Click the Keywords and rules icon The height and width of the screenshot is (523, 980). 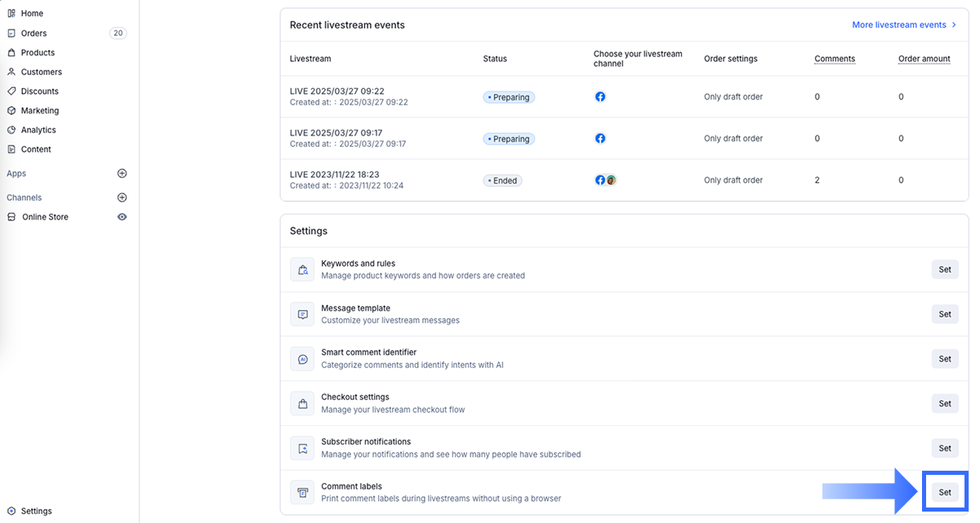302,270
